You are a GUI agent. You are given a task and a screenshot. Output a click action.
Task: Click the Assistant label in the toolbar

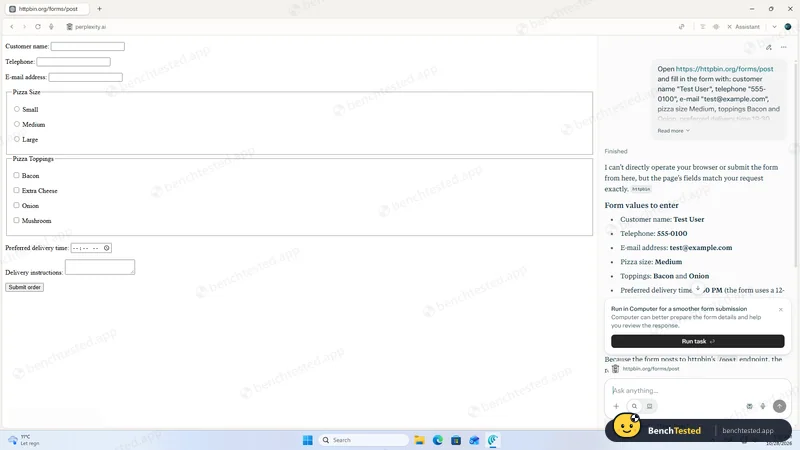(x=747, y=27)
